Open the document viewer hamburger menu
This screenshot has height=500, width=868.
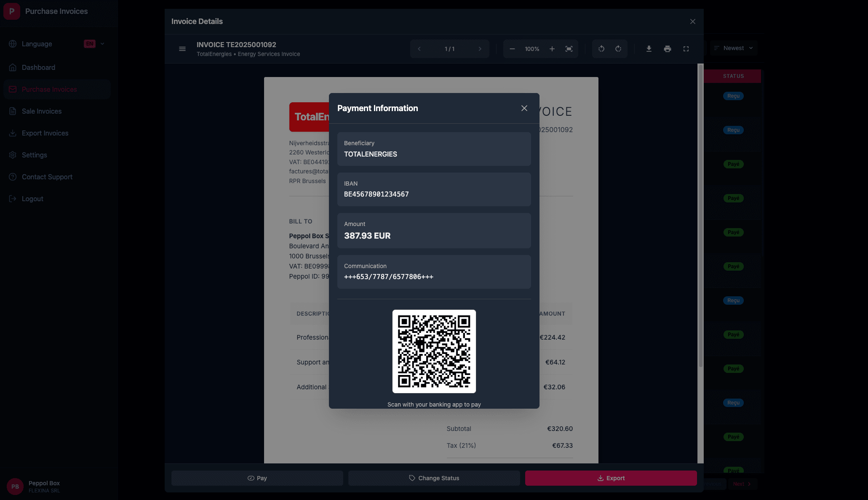click(x=182, y=49)
